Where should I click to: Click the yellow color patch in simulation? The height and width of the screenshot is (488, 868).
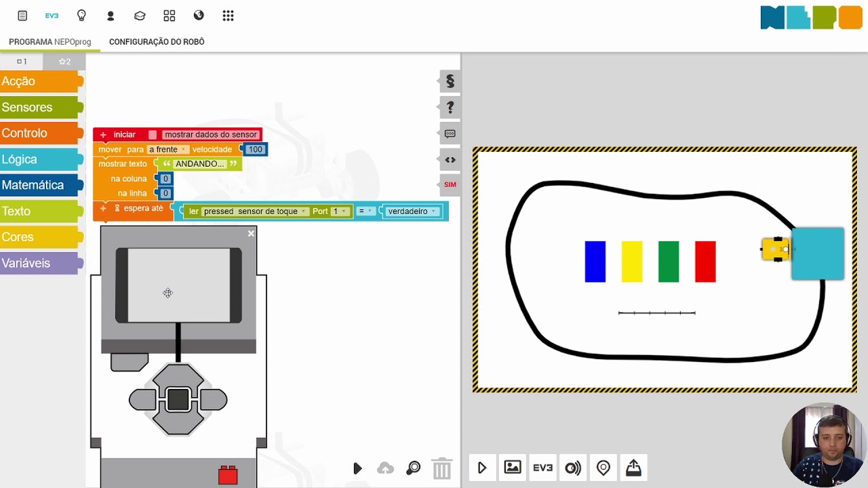pyautogui.click(x=632, y=262)
